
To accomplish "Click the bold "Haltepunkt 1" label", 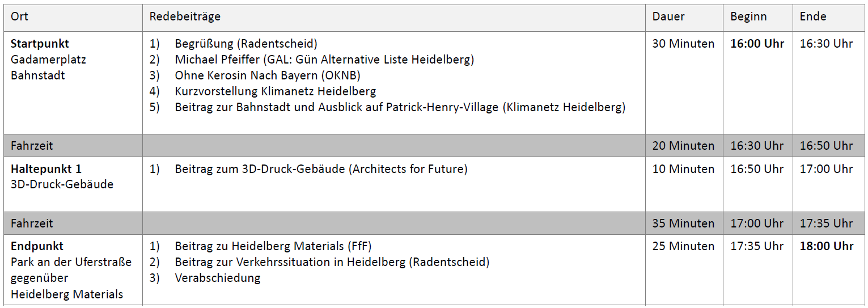I will click(x=46, y=169).
